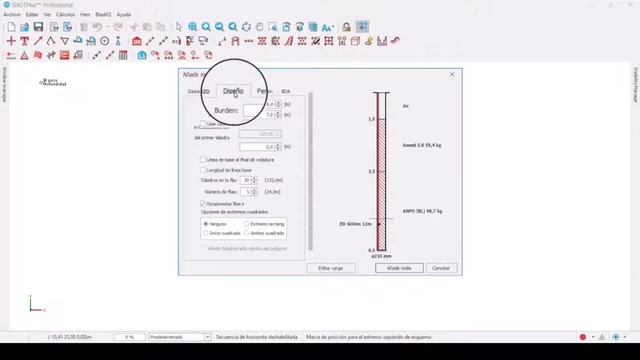Viewport: 640px width, 360px height.
Task: Click the red hatched charge column in preview
Action: 382,184
